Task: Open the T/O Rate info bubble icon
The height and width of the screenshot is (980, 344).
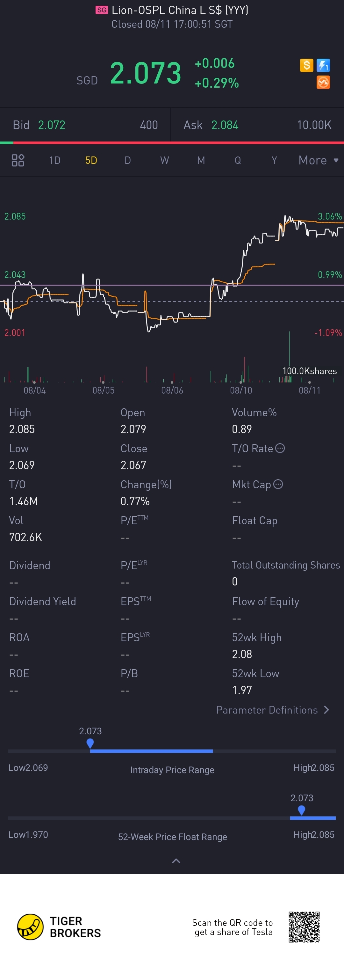Action: pos(280,448)
